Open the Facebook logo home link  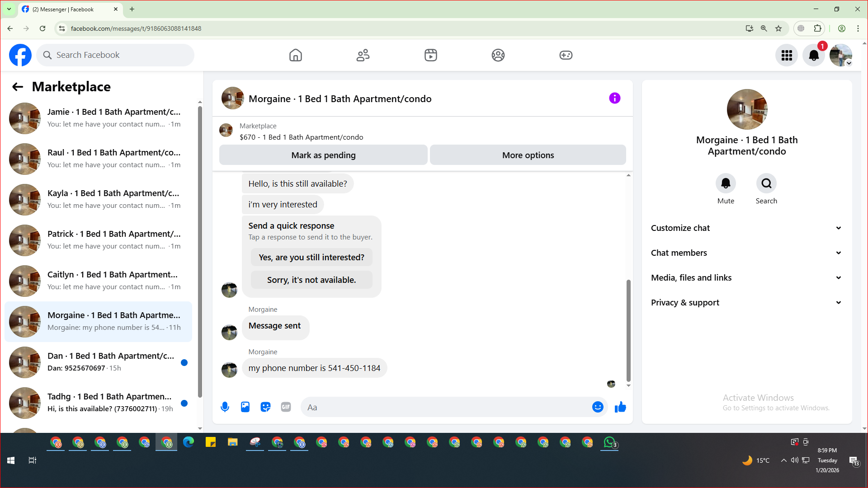[x=20, y=55]
